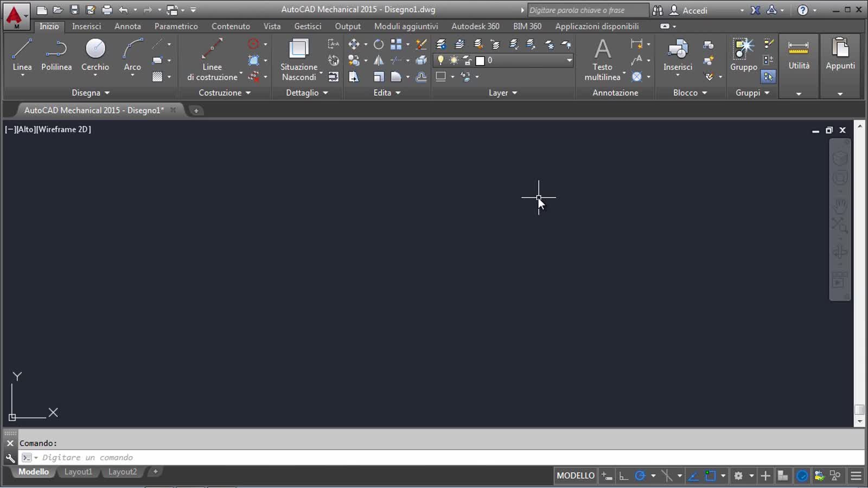868x488 pixels.
Task: Toggle group selection mode on/off
Action: (768, 76)
